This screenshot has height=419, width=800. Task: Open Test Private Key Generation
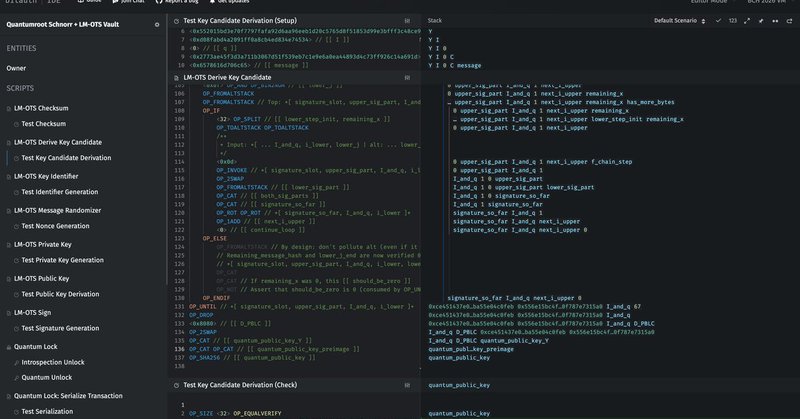tap(62, 260)
